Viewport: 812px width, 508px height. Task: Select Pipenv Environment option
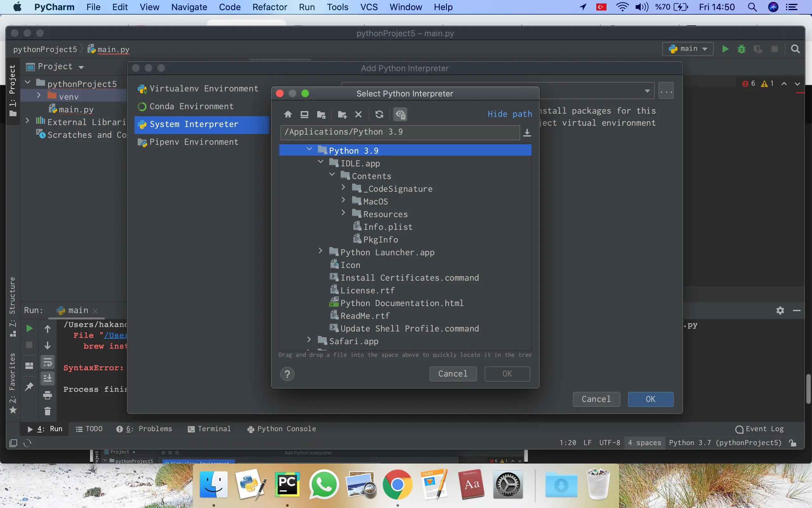pos(201,142)
